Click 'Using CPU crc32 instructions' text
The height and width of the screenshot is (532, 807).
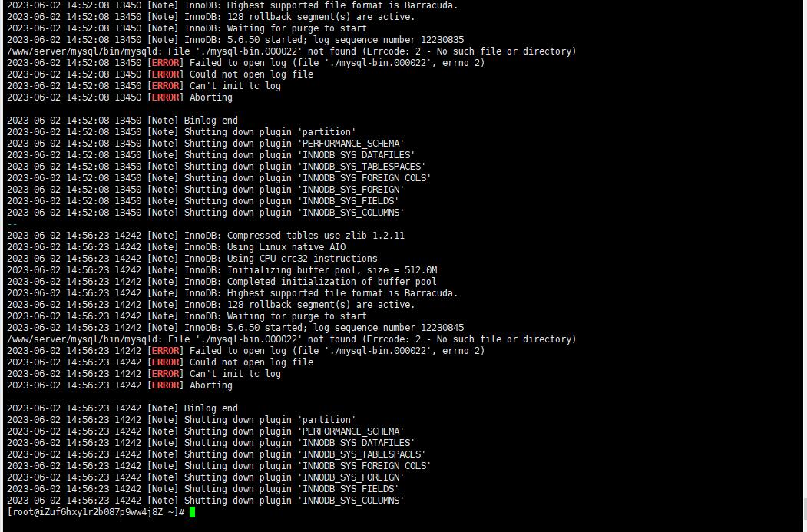pos(303,259)
